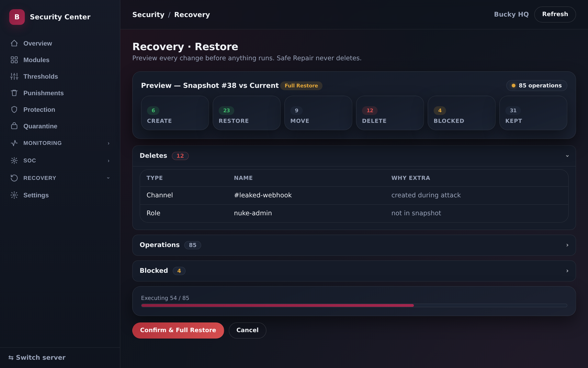
Task: Click the Bucky HQ server name
Action: (511, 14)
